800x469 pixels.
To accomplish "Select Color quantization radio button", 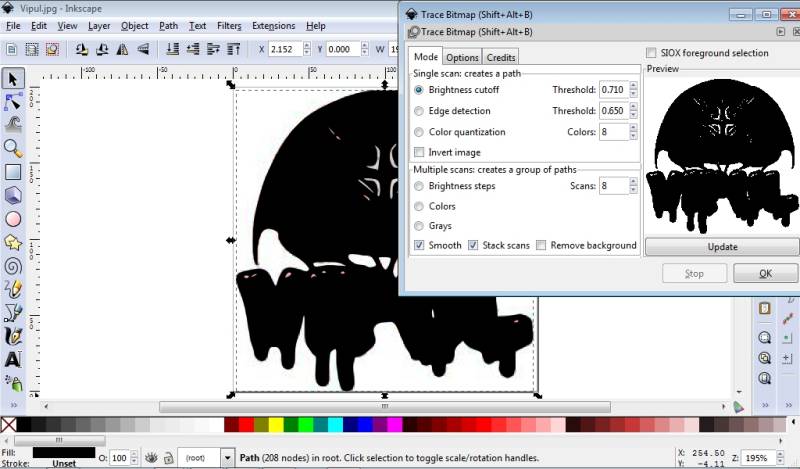I will [x=419, y=132].
